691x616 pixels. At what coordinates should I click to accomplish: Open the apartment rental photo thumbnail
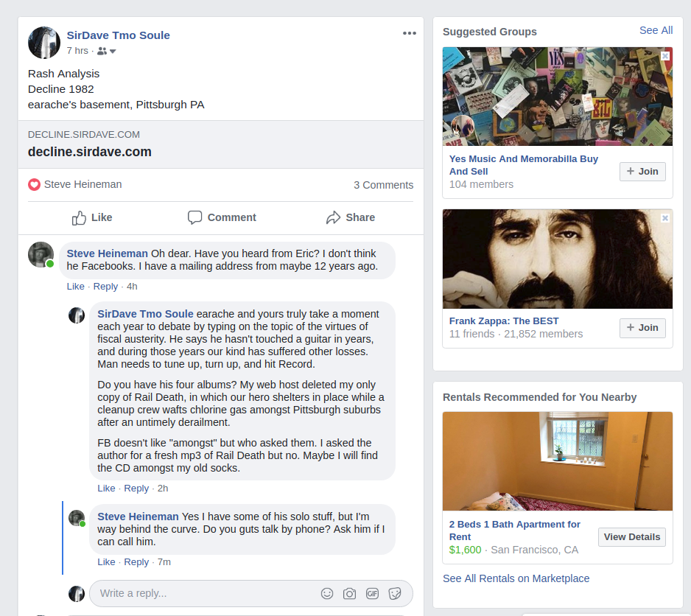[x=557, y=461]
